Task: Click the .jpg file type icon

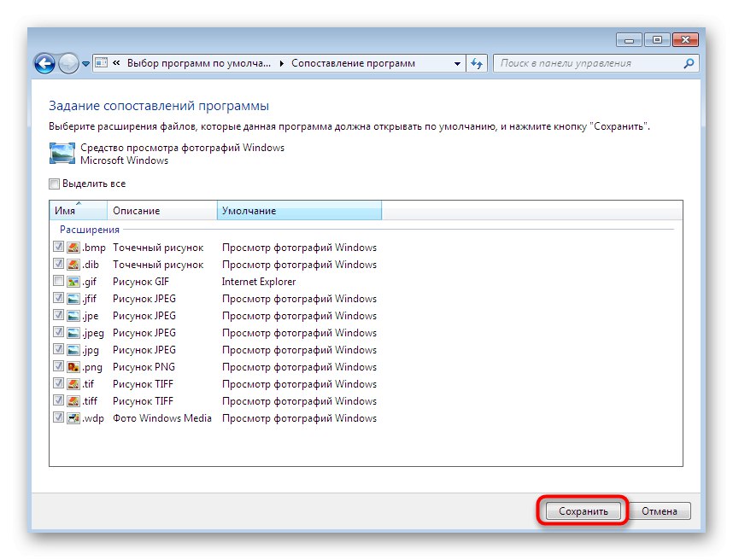Action: coord(73,350)
